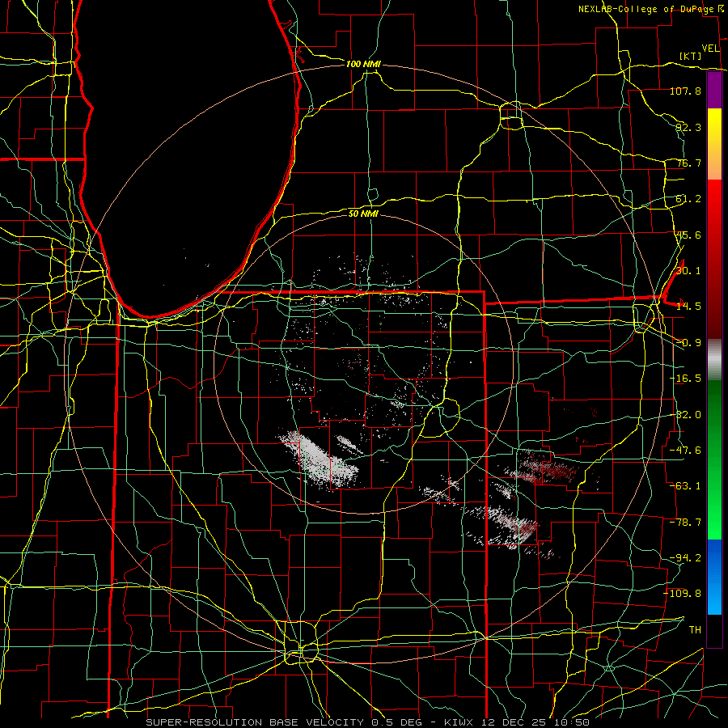Click the -0.9 velocity scale value
728x728 pixels.
tap(688, 343)
